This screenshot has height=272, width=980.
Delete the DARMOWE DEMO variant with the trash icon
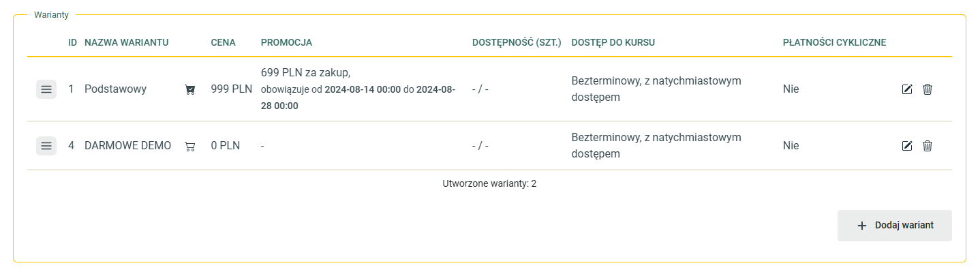[x=928, y=146]
